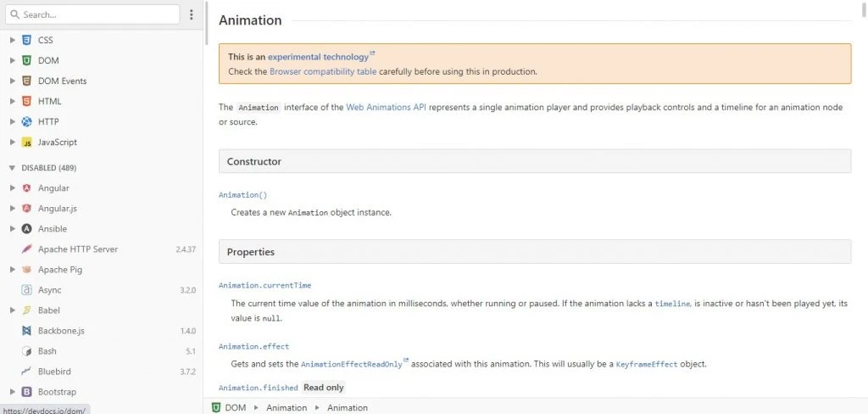Click the red Angular icon

[26, 187]
